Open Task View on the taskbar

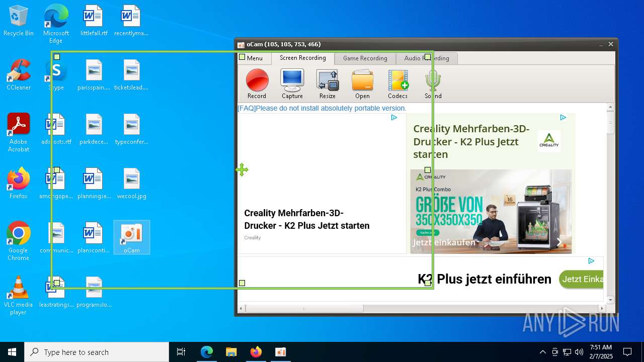point(181,352)
